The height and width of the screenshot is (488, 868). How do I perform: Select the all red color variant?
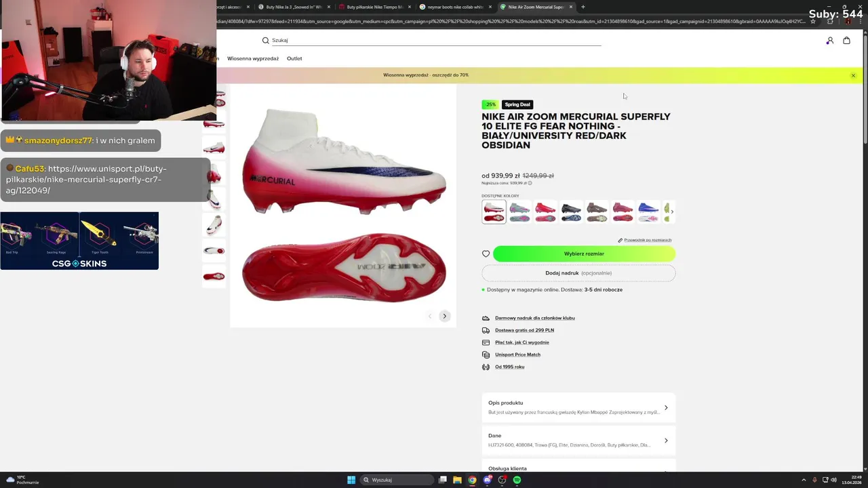click(x=545, y=211)
